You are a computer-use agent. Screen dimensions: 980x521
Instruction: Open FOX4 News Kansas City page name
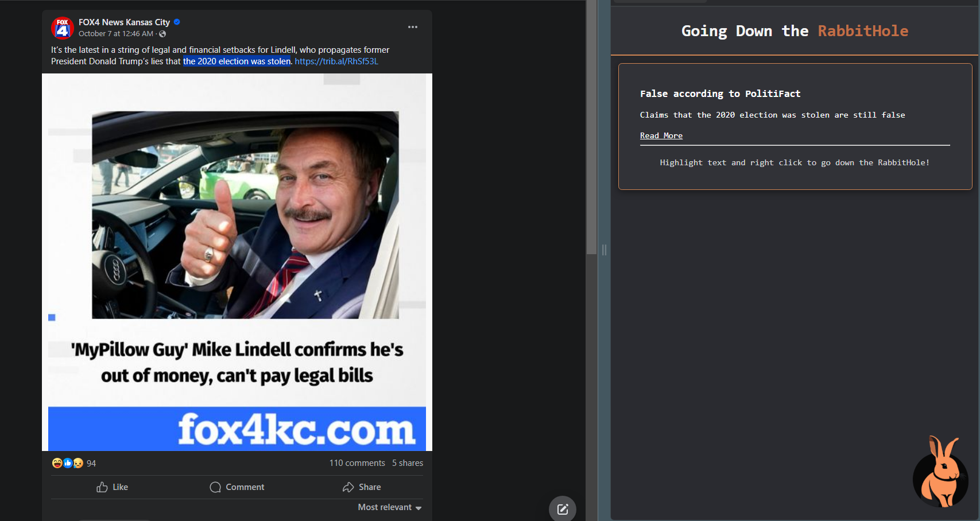pos(124,22)
